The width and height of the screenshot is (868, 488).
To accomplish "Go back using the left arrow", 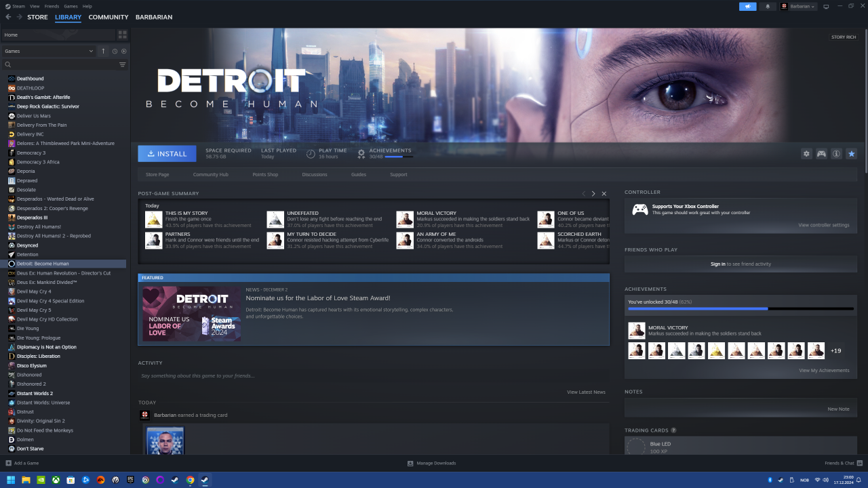I will (8, 17).
